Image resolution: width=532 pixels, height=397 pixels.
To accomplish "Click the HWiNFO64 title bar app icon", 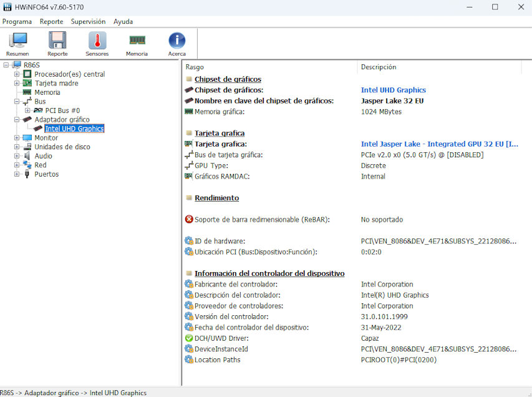I will pyautogui.click(x=7, y=7).
